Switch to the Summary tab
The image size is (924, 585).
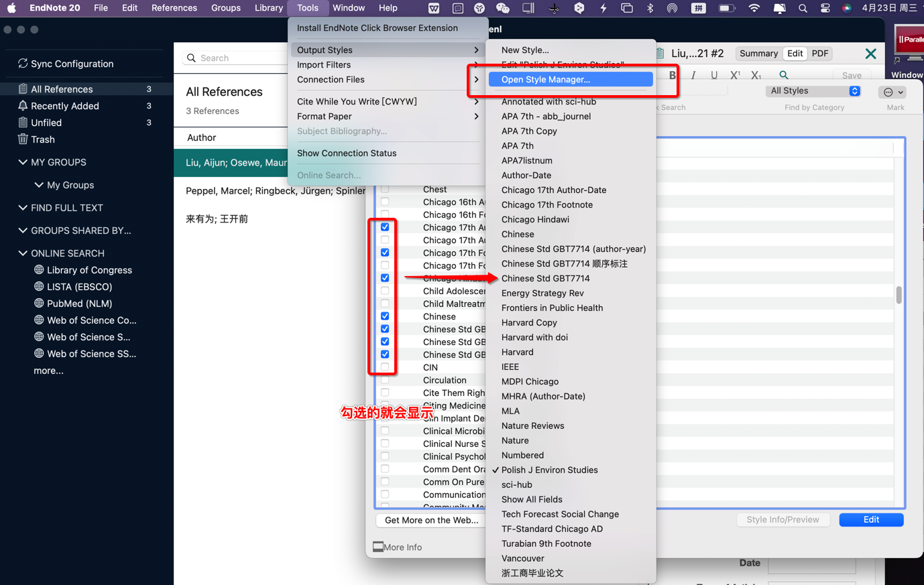pos(758,54)
